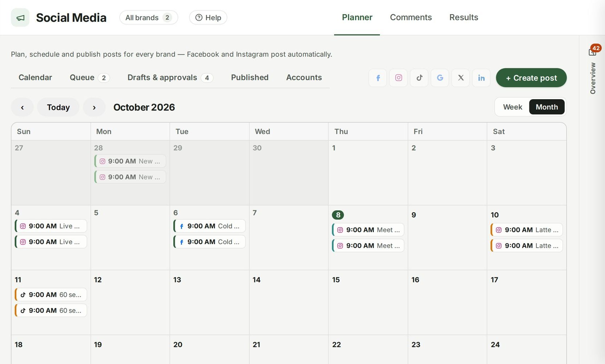This screenshot has height=364, width=605.
Task: Open the first New post on September 28
Action: [130, 161]
